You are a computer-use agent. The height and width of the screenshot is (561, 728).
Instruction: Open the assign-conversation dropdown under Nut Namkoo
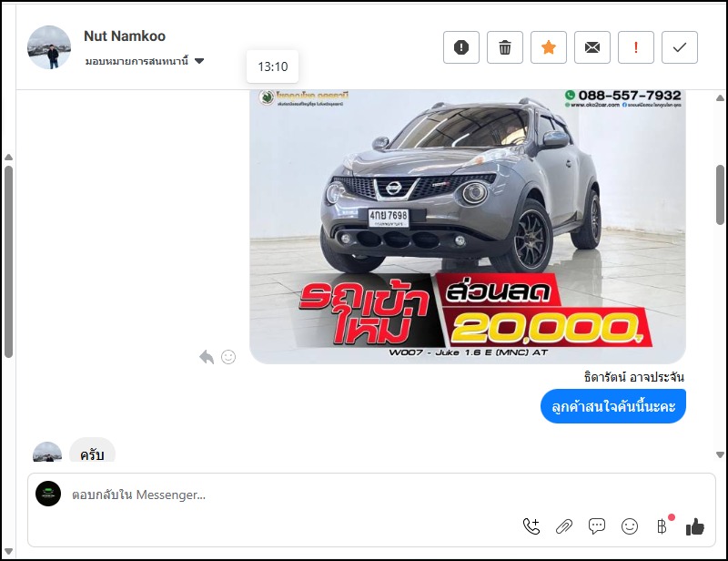tap(145, 61)
